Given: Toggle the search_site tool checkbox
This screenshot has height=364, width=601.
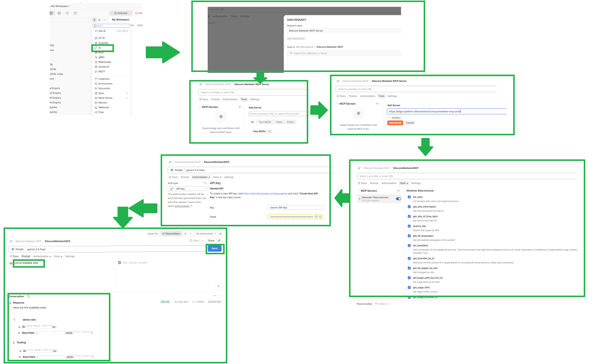Looking at the screenshot, I should point(409,226).
